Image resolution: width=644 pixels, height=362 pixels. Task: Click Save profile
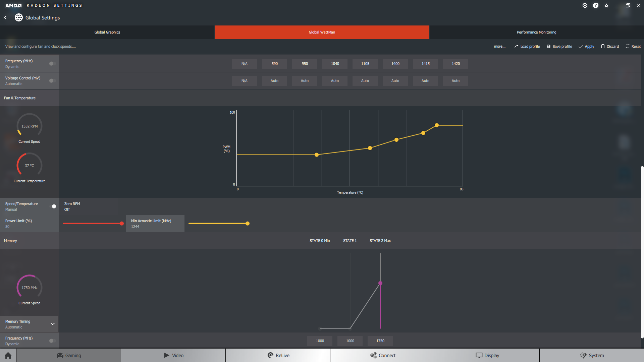559,47
